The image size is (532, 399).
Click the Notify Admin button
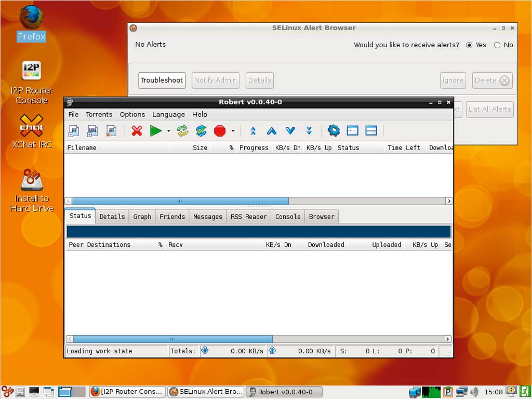[216, 81]
